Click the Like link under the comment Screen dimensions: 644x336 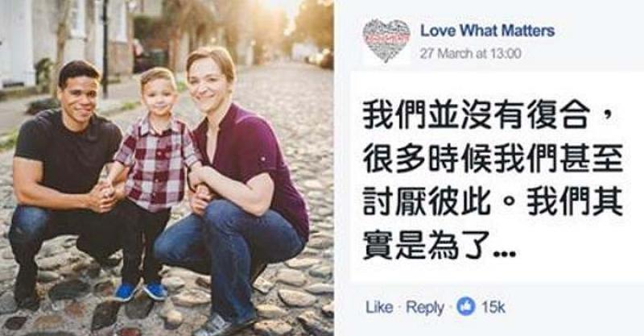tap(379, 307)
